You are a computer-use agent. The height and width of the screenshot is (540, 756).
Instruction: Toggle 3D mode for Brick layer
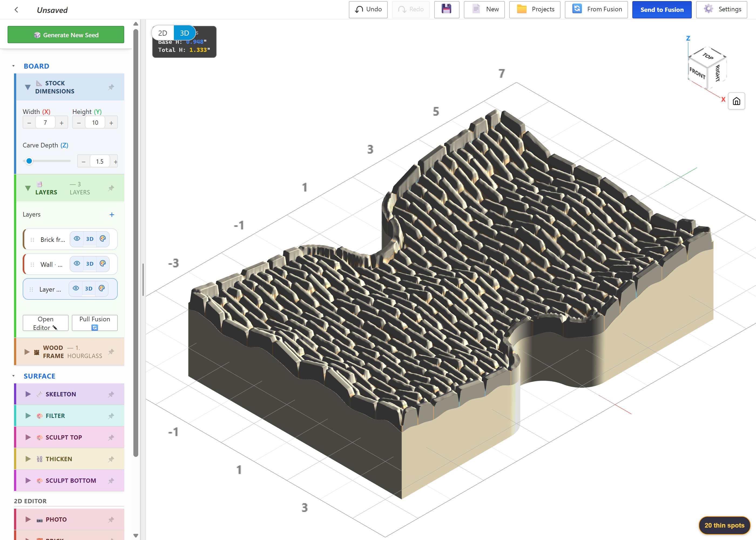tap(90, 239)
